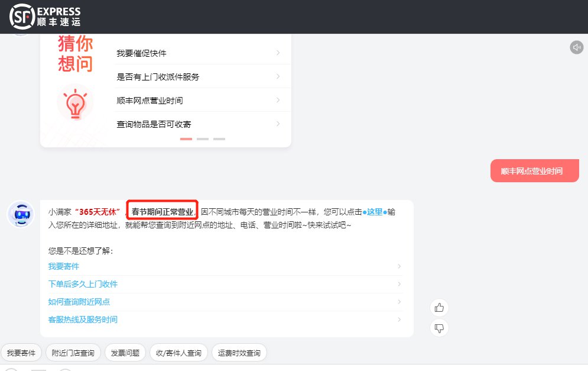This screenshot has width=588, height=371.
Task: Mute the voice speaker icon
Action: (576, 47)
